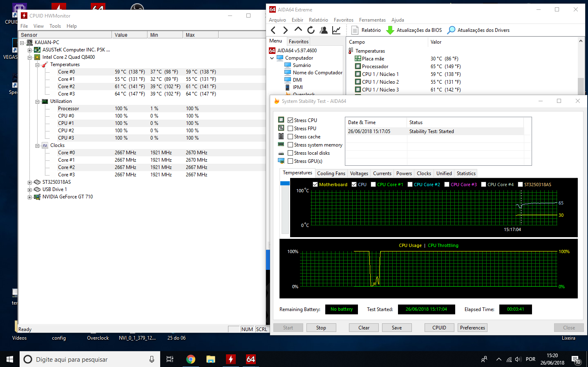
Task: Open the notification center icon
Action: click(x=576, y=360)
